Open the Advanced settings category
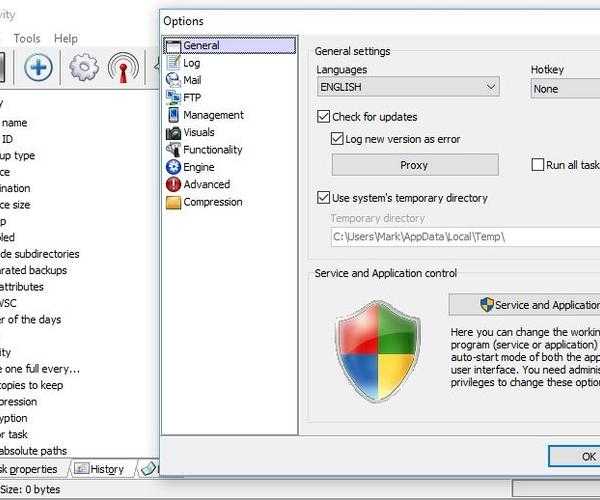 tap(206, 184)
